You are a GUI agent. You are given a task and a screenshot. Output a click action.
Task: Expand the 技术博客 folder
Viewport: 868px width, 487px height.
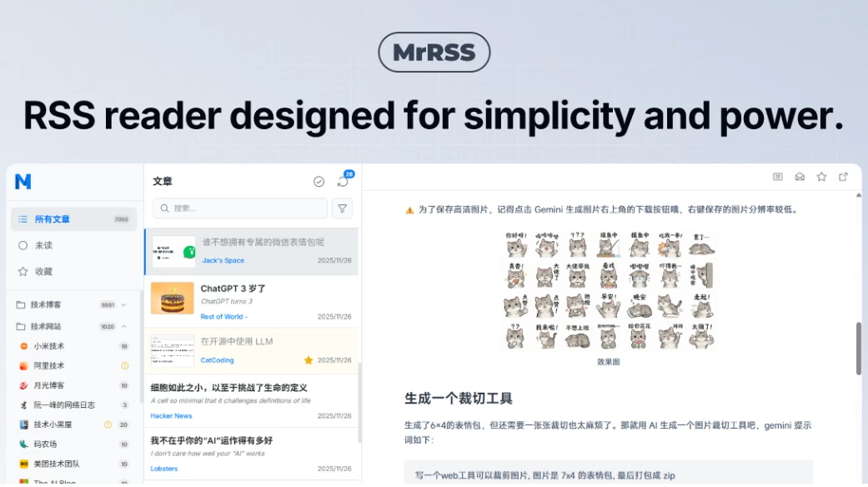coord(123,303)
